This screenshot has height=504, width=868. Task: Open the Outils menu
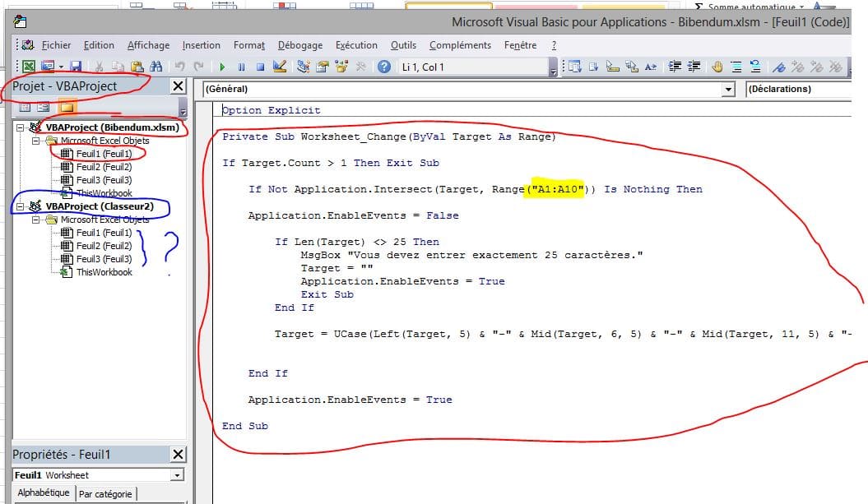click(x=403, y=45)
